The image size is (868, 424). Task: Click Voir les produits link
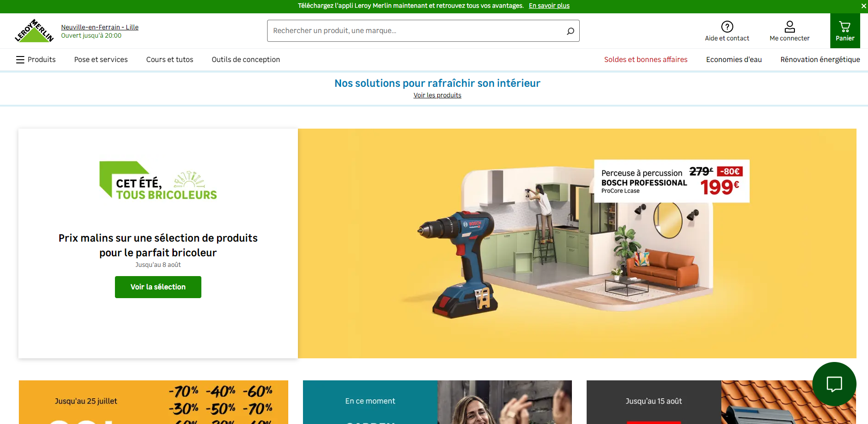pyautogui.click(x=437, y=95)
